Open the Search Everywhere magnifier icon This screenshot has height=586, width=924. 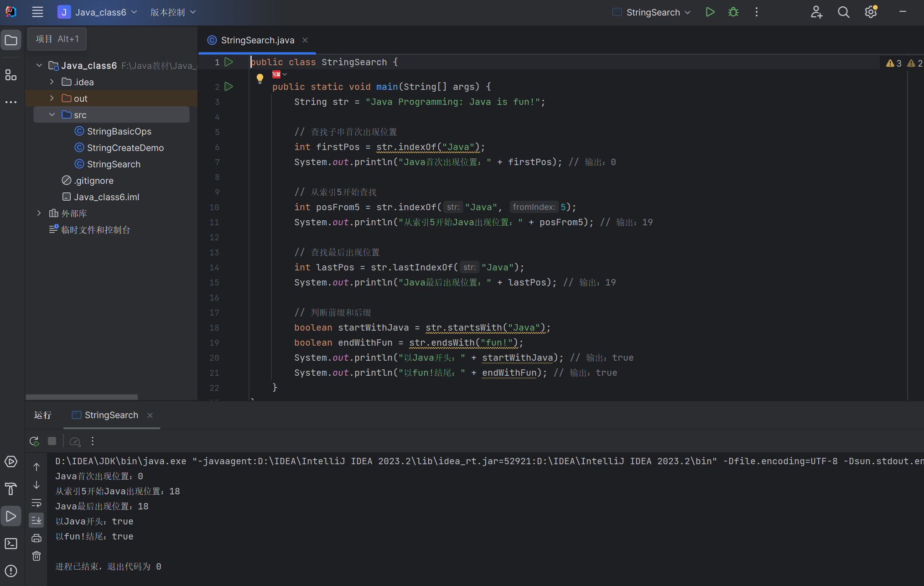point(843,12)
